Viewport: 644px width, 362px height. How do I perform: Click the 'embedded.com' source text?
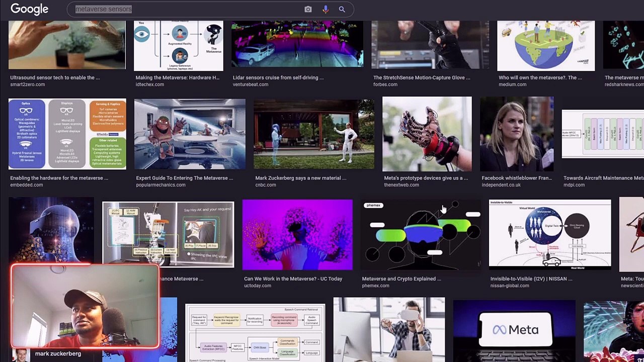click(x=27, y=185)
